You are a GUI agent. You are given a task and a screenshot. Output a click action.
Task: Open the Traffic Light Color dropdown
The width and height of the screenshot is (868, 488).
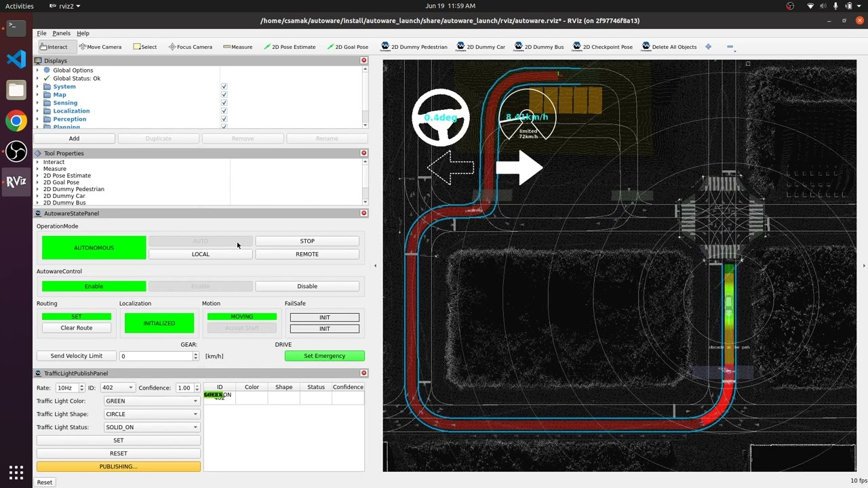click(151, 401)
